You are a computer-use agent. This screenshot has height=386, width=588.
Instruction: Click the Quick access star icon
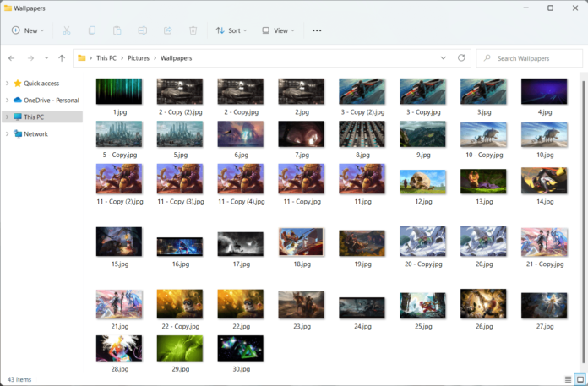pos(18,83)
